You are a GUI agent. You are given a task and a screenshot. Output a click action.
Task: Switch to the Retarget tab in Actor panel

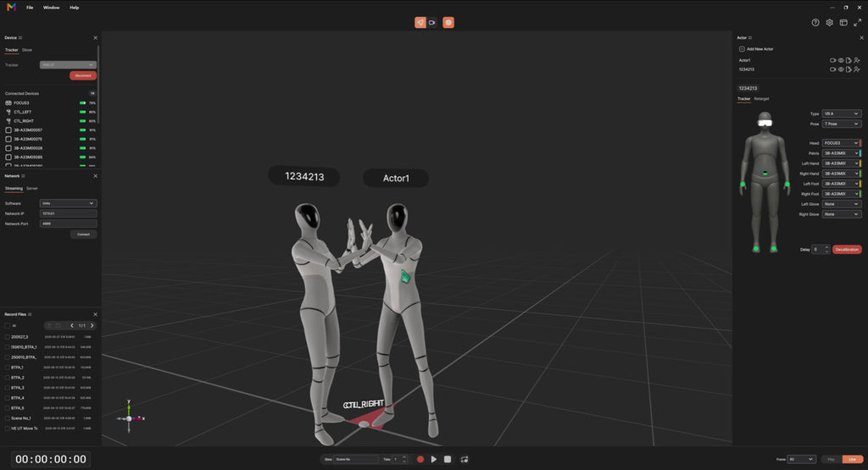pyautogui.click(x=762, y=99)
